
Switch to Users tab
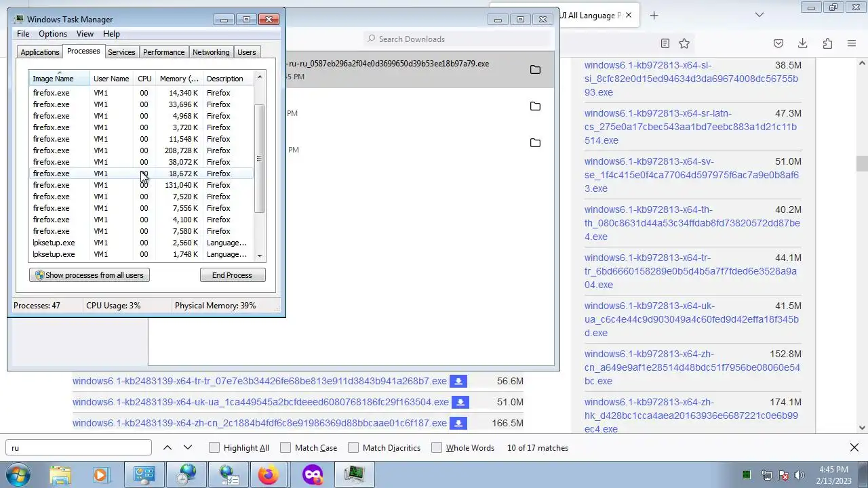pos(246,52)
